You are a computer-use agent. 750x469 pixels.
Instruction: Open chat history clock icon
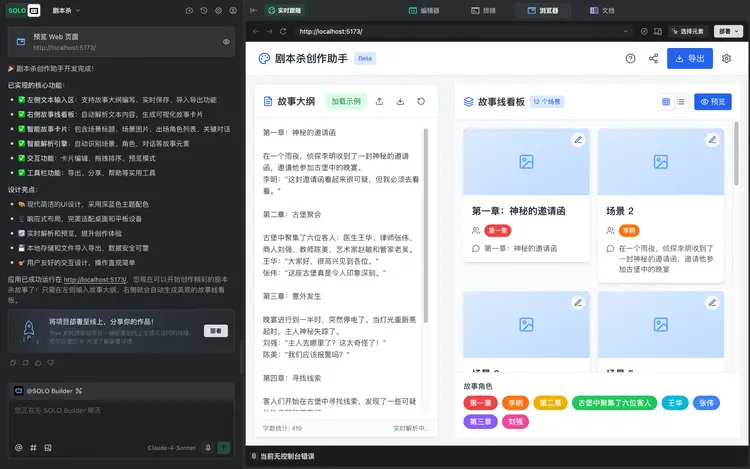pyautogui.click(x=203, y=11)
